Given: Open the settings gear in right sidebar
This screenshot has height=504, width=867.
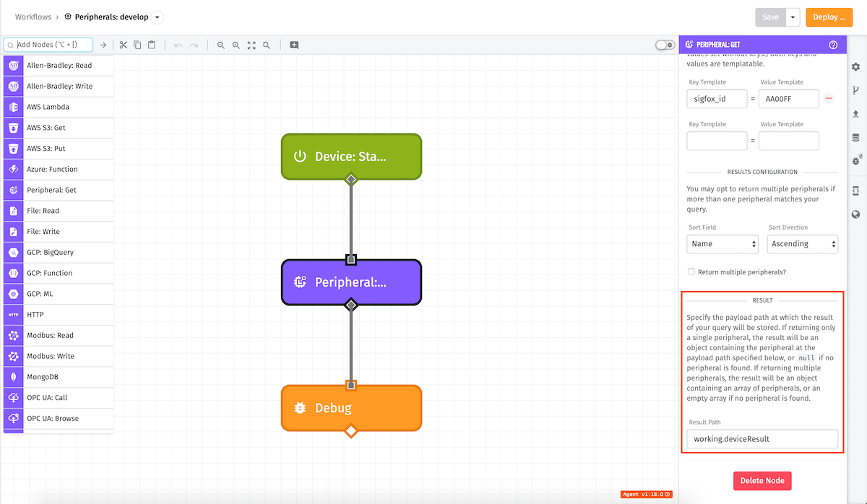Looking at the screenshot, I should tap(855, 66).
